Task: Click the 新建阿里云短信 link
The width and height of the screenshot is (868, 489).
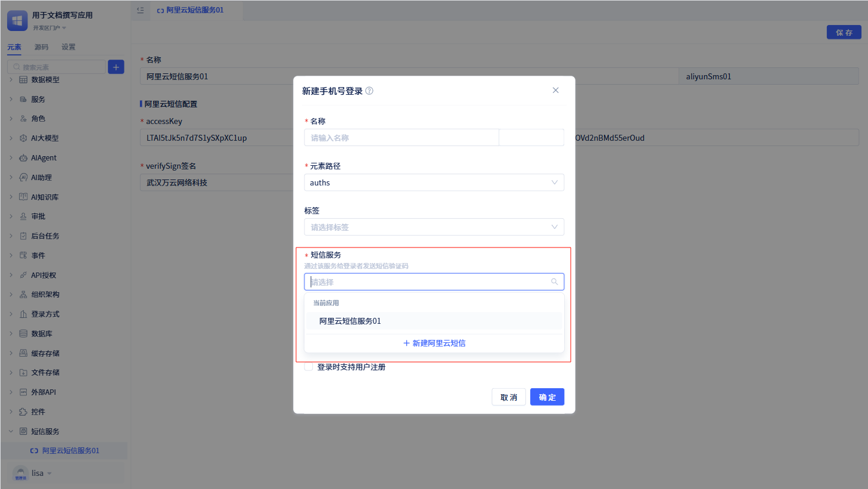Action: tap(434, 343)
